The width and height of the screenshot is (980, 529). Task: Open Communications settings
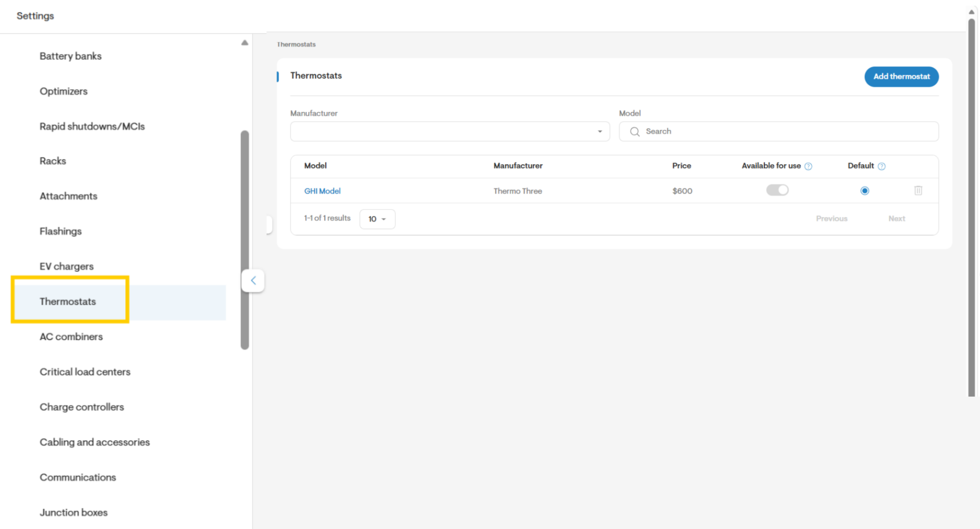click(78, 477)
